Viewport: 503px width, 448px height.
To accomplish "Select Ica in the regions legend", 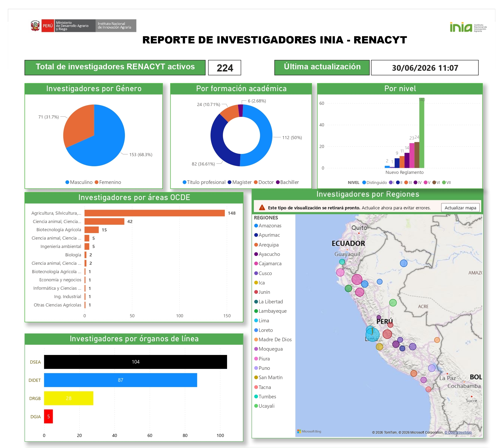I will coord(259,283).
